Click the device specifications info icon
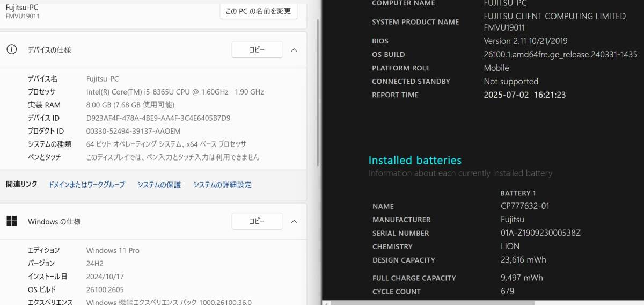 click(x=11, y=49)
